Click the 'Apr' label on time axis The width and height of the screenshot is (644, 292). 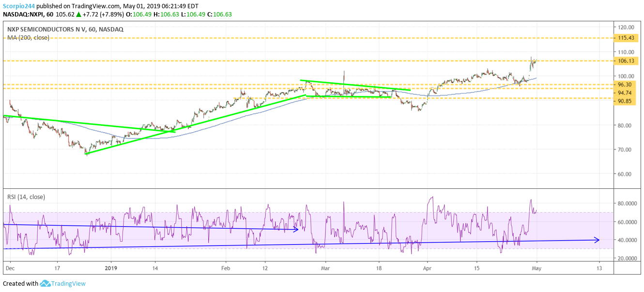pos(427,268)
